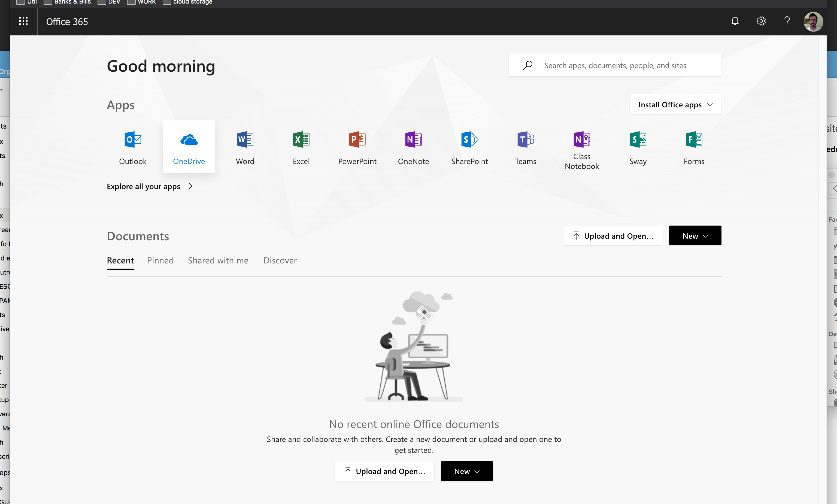Launch the Sway app

[638, 147]
